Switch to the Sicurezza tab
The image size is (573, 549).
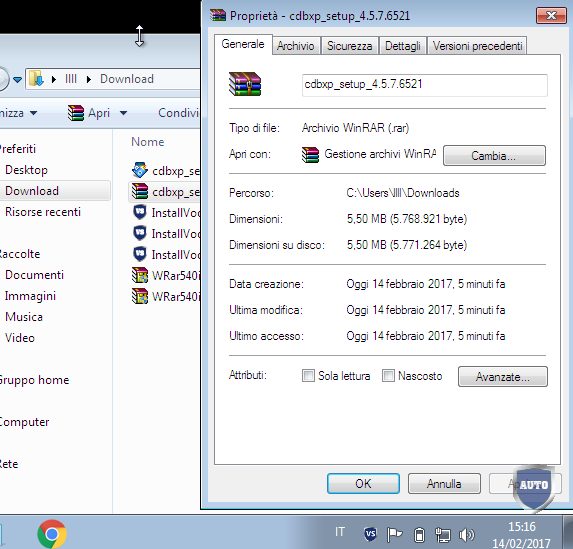point(349,46)
